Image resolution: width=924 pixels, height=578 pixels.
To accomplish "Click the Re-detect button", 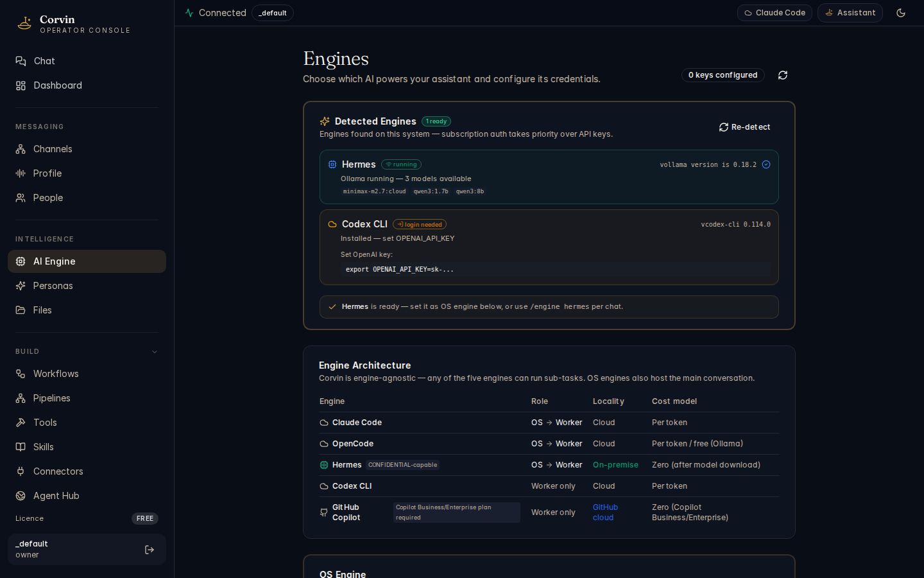I will pyautogui.click(x=745, y=127).
